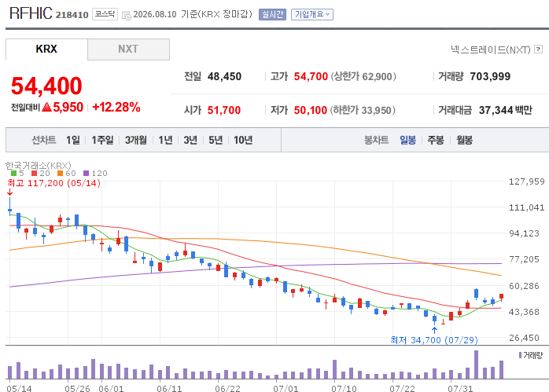Click the last red candlestick on the chart
549x392 pixels.
point(501,297)
